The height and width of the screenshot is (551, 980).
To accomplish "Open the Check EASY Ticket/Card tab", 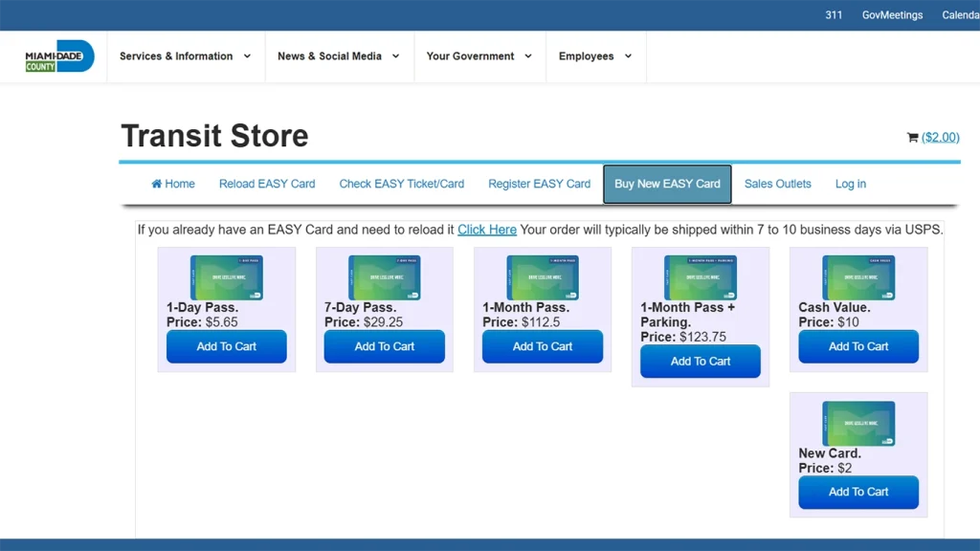I will (402, 184).
